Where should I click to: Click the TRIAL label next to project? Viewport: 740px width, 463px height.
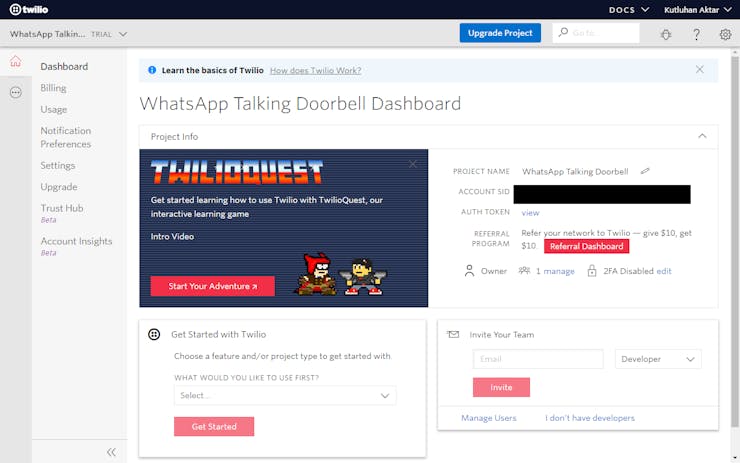coord(101,34)
